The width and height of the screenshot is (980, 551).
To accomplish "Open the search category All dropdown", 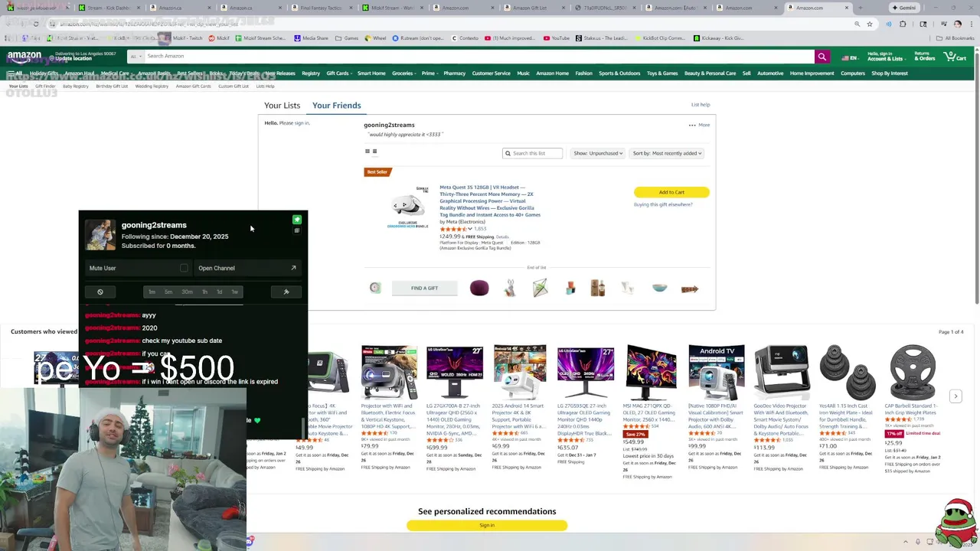I will point(135,56).
